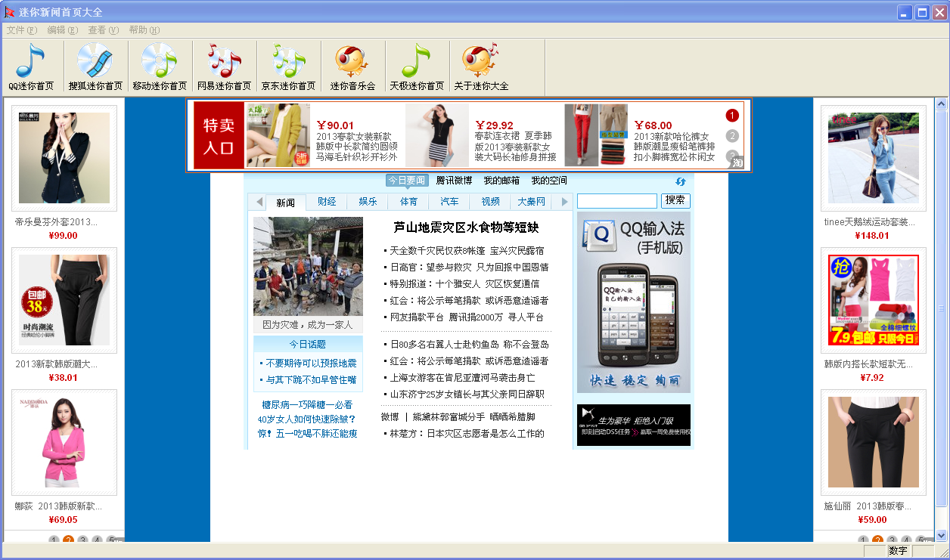950x560 pixels.
Task: Select the 体育 category tab
Action: 408,202
